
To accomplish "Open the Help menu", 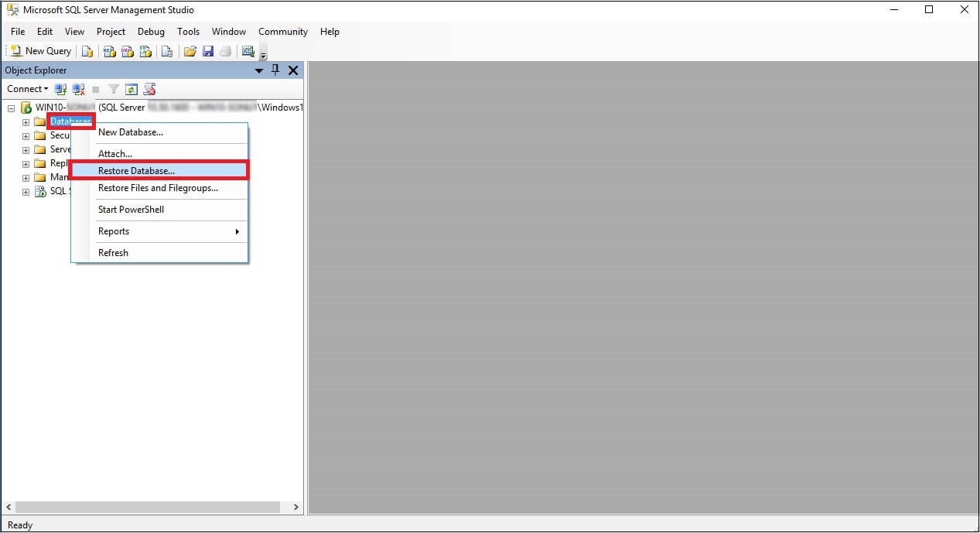I will (330, 32).
